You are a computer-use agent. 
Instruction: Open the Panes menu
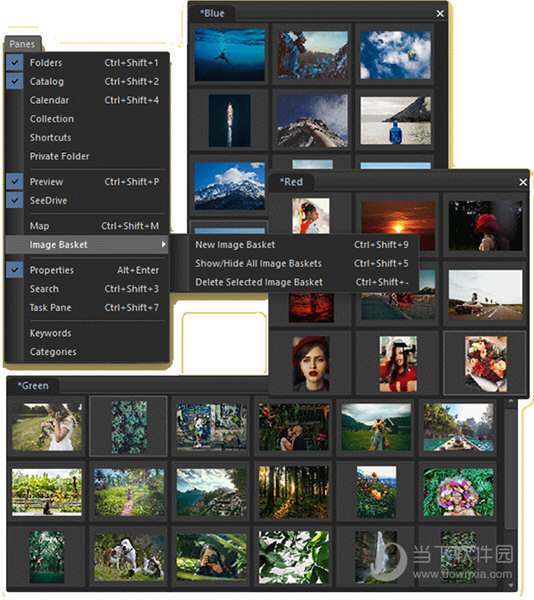[22, 44]
